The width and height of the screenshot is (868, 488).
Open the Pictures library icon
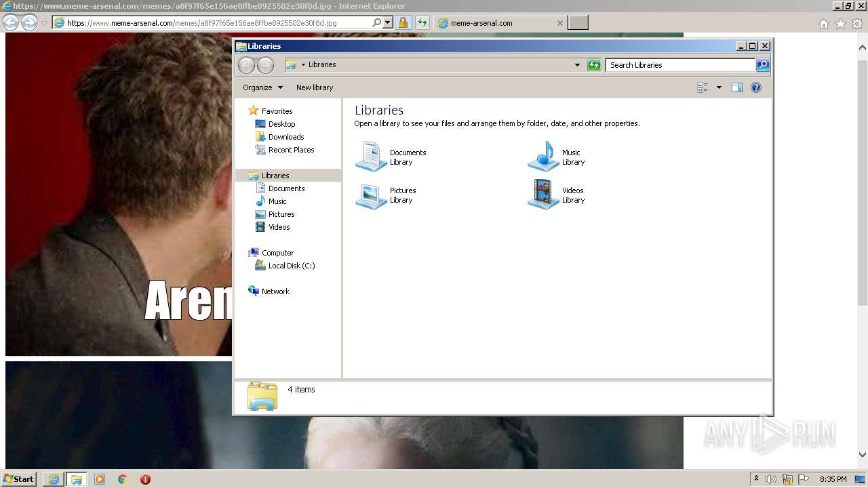point(371,195)
